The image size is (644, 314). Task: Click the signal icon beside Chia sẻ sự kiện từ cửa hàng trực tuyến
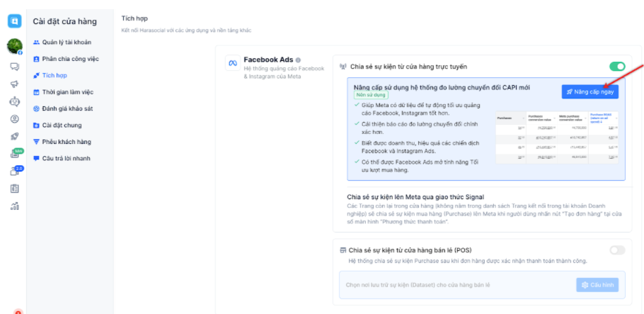click(343, 67)
